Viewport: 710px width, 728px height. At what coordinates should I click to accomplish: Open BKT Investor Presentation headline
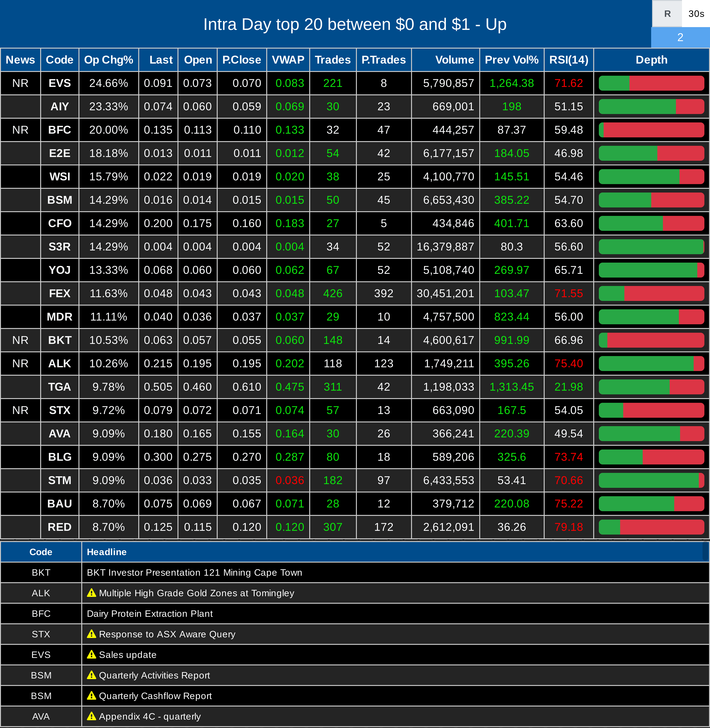coord(194,573)
